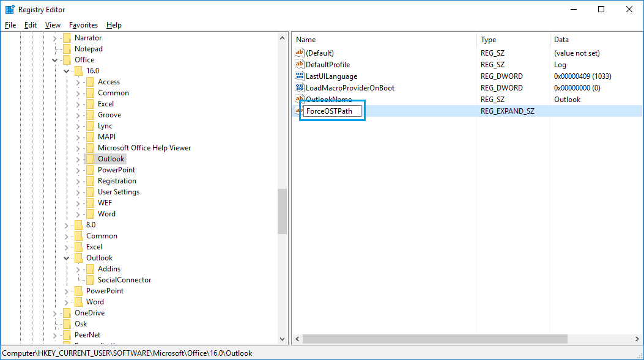Image resolution: width=644 pixels, height=360 pixels.
Task: Click the Addins folder icon
Action: point(90,269)
